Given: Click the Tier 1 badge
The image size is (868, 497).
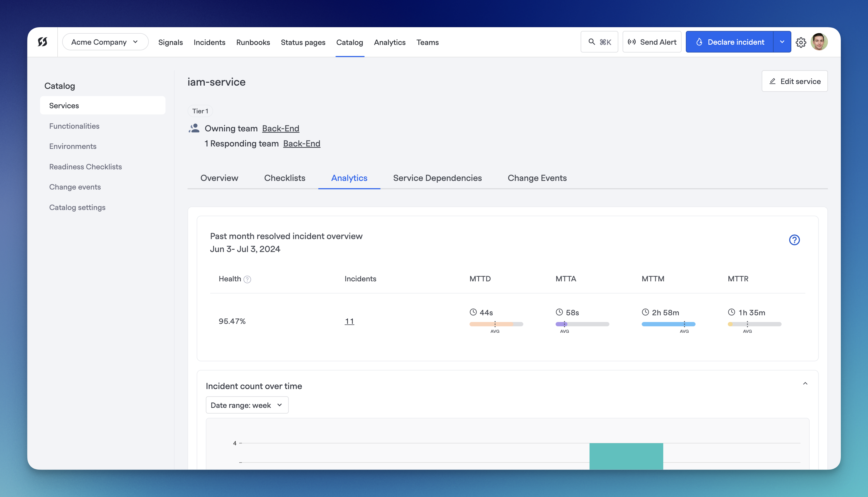Looking at the screenshot, I should 200,111.
